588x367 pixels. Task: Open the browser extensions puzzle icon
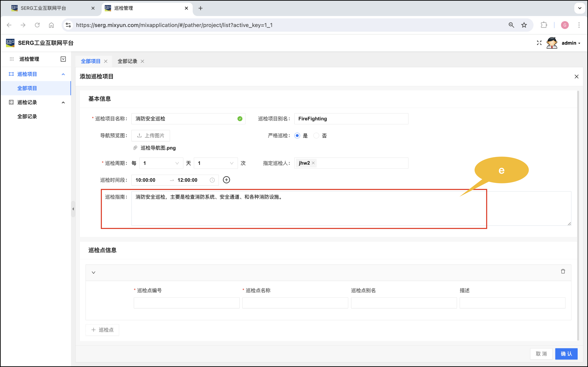tap(544, 25)
